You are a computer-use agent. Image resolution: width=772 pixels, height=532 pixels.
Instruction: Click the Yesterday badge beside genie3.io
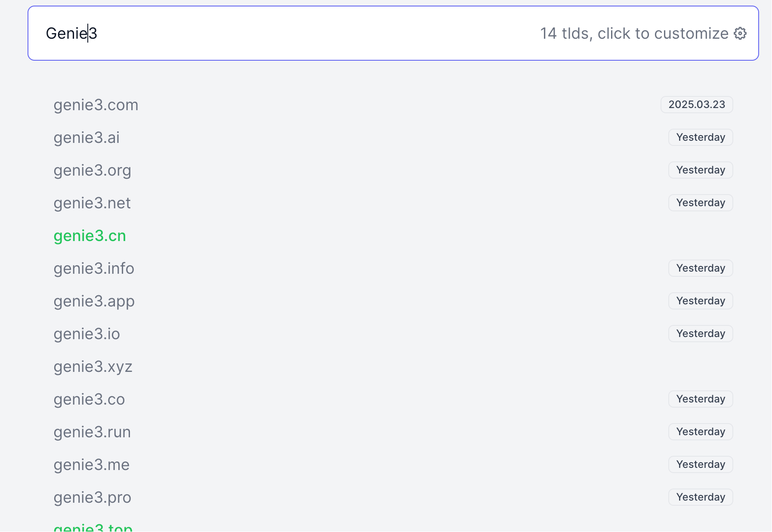(701, 334)
